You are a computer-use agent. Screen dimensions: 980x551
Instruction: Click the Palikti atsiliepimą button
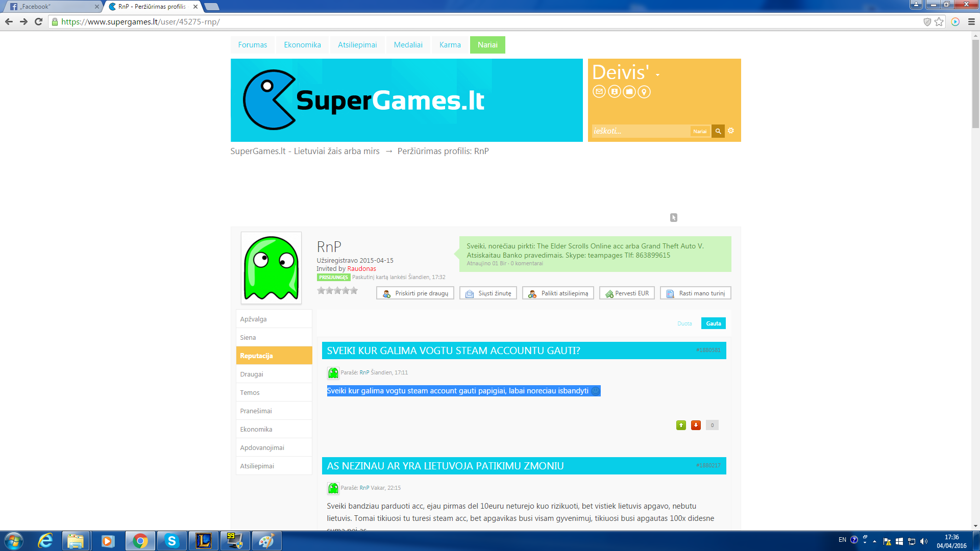click(558, 293)
